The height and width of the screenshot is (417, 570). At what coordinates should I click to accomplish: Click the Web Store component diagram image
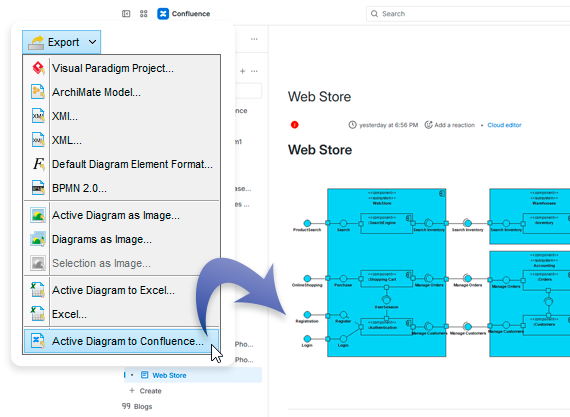[x=431, y=273]
